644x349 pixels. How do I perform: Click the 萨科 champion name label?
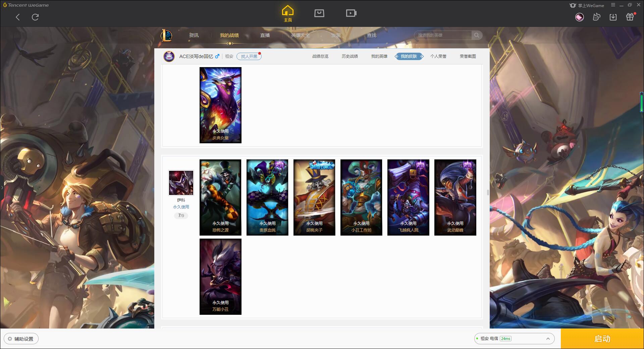pyautogui.click(x=181, y=200)
